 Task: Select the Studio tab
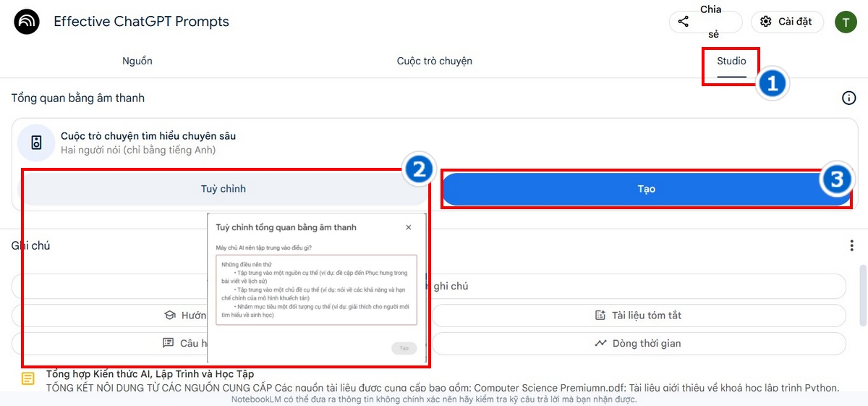pyautogui.click(x=731, y=61)
